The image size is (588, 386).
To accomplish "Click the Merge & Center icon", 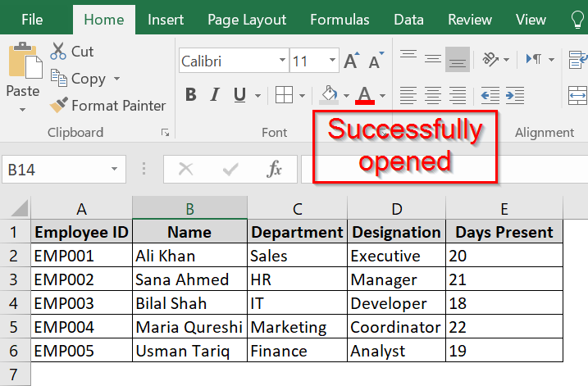I will [x=578, y=95].
